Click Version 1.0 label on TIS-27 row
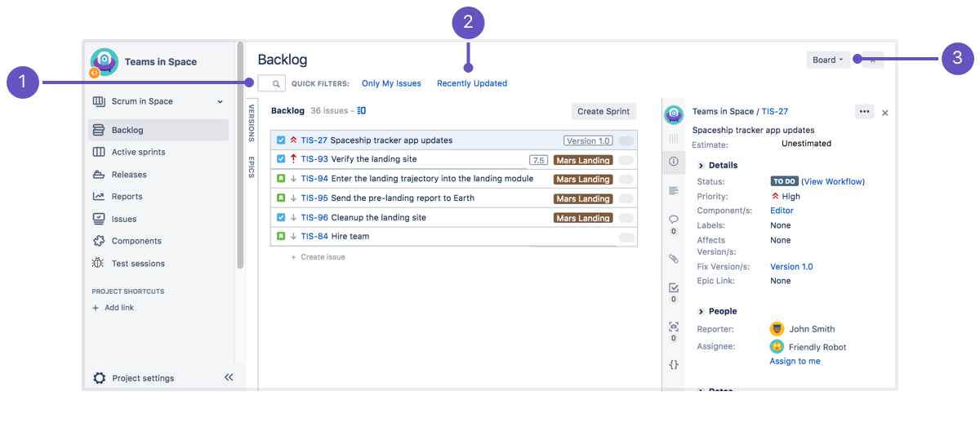 click(x=588, y=141)
